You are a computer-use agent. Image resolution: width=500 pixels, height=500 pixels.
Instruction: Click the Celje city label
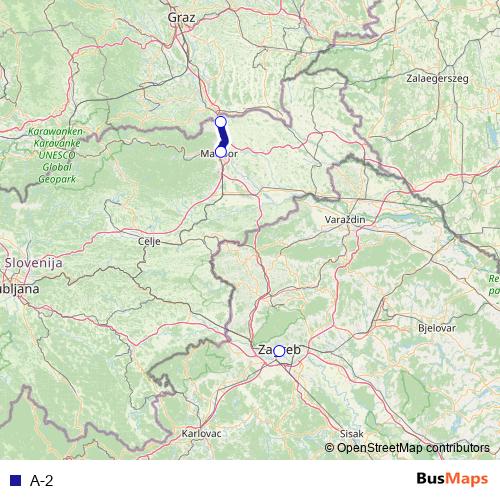coord(149,241)
